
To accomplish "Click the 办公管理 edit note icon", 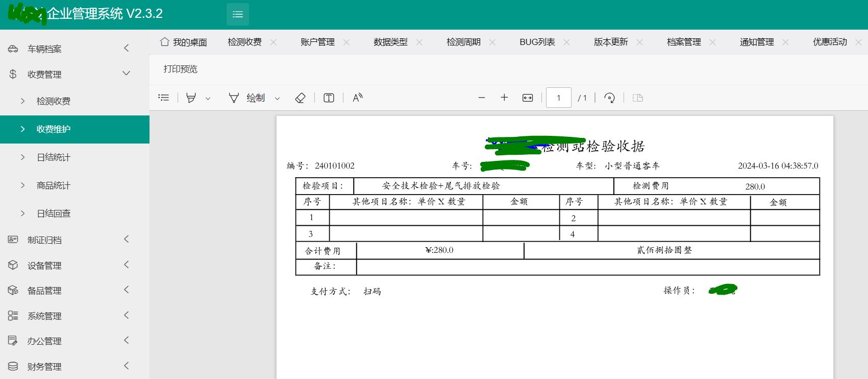I will 13,341.
